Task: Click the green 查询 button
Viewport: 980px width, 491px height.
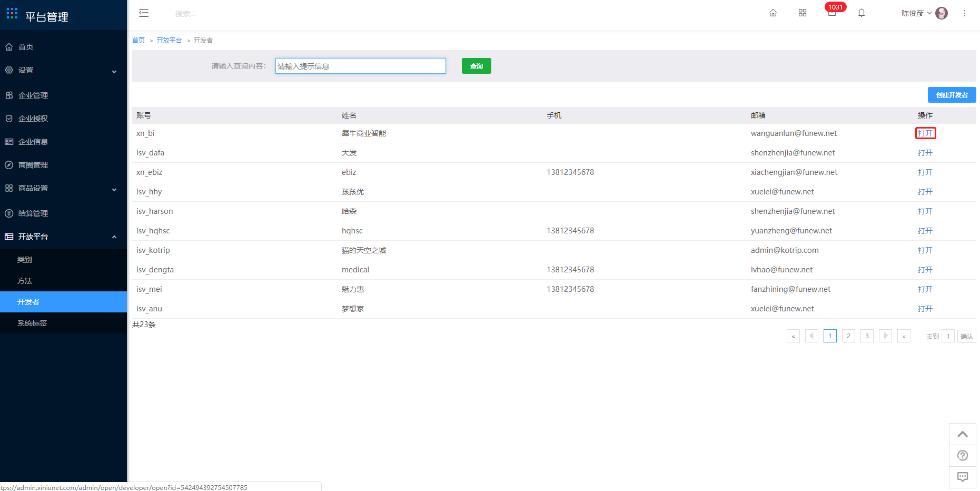Action: tap(477, 66)
